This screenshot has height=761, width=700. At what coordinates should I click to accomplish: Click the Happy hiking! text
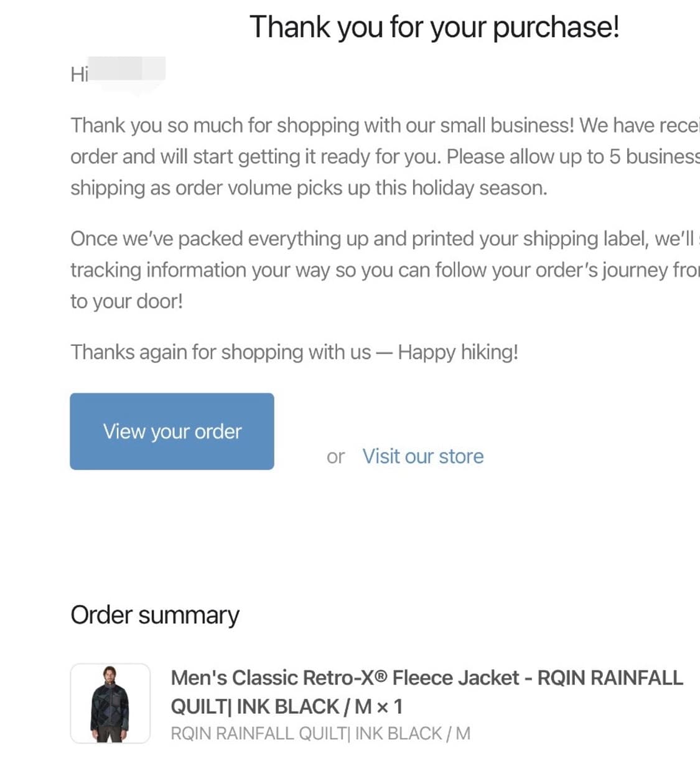[457, 352]
